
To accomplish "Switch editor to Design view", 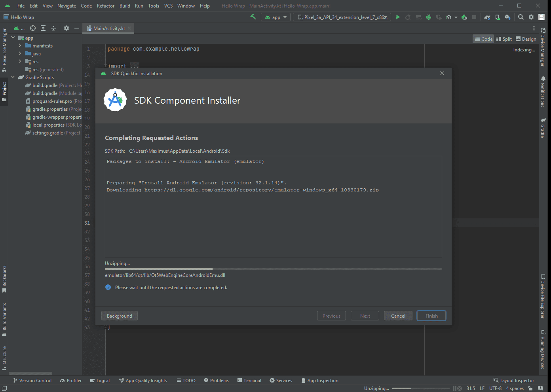I will point(526,39).
